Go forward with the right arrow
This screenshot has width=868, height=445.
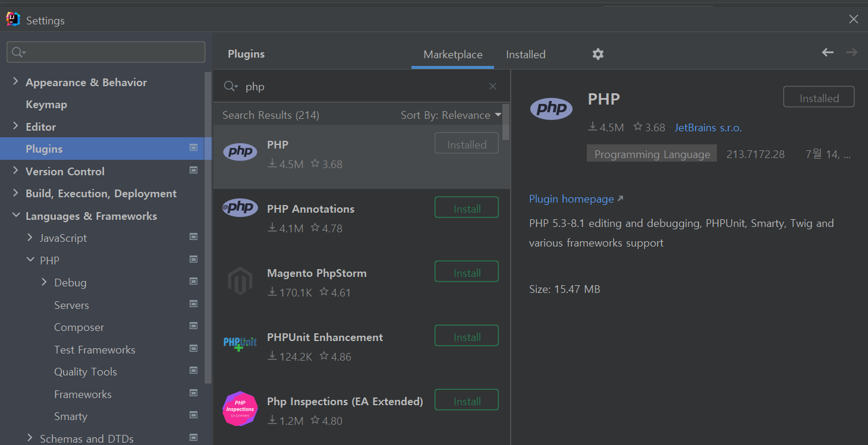(851, 52)
